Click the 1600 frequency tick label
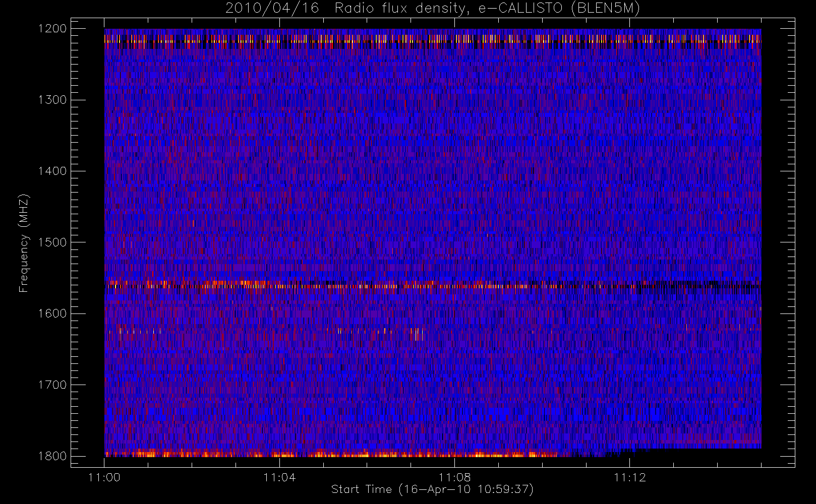 click(x=53, y=313)
